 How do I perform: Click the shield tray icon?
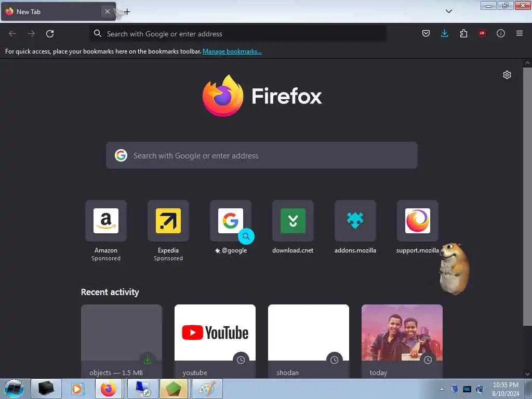pos(455,389)
